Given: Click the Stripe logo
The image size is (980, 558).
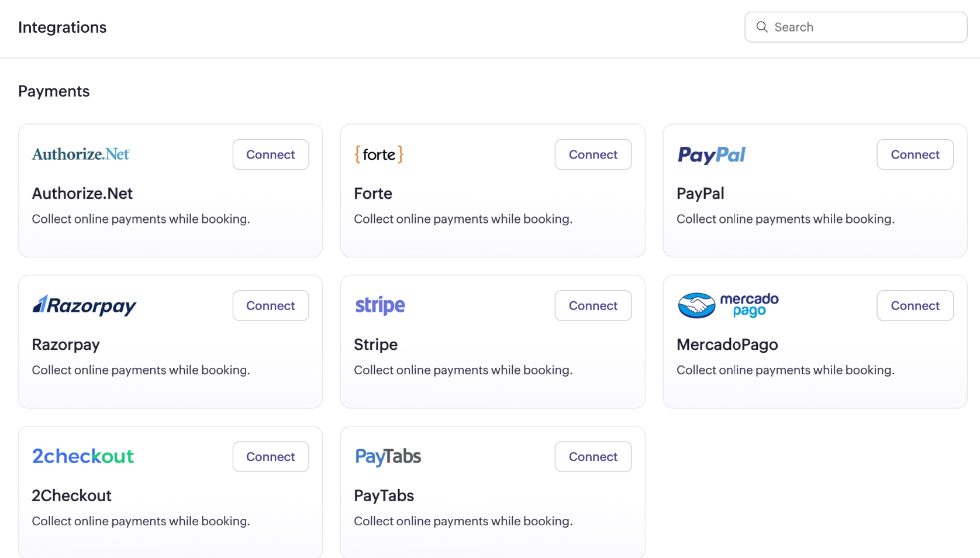Looking at the screenshot, I should (x=379, y=305).
